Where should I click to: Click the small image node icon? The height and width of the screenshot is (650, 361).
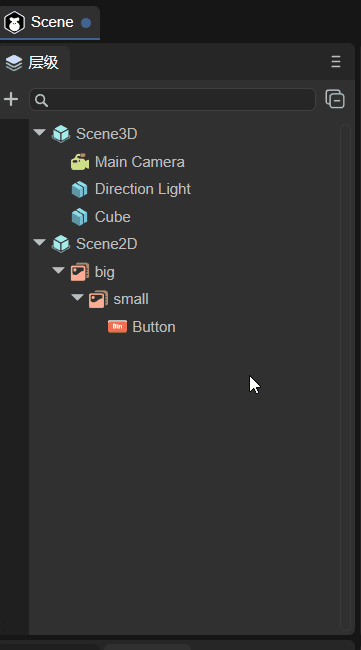[x=99, y=299]
